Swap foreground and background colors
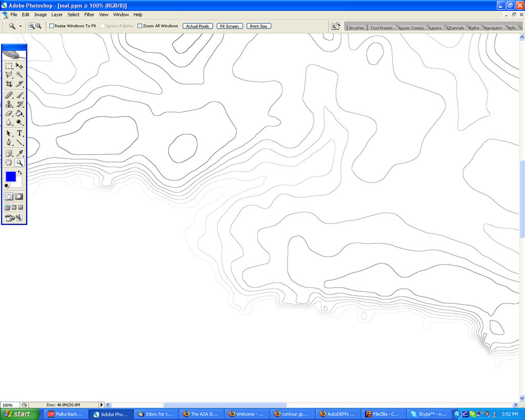The width and height of the screenshot is (525, 420). (20, 172)
